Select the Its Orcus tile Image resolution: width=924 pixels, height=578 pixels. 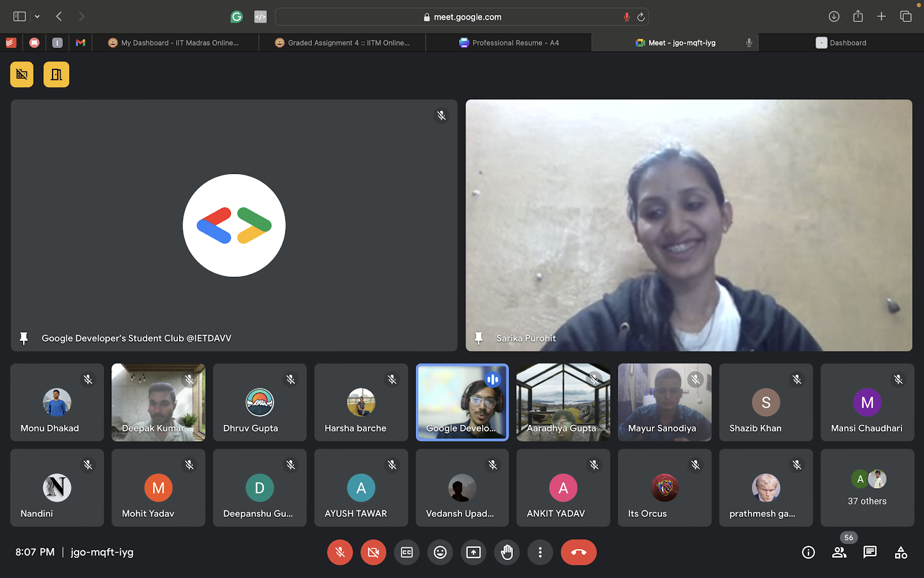tap(665, 488)
